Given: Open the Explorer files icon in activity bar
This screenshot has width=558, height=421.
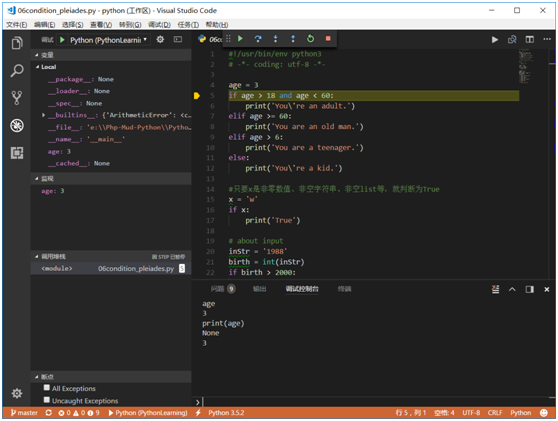Looking at the screenshot, I should [17, 43].
